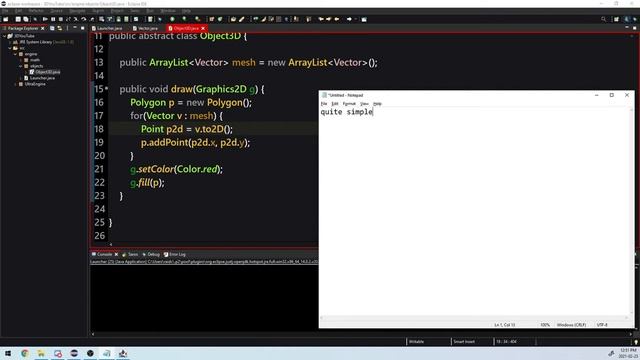
Task: Open Eclipse Window menu
Action: pos(168,11)
